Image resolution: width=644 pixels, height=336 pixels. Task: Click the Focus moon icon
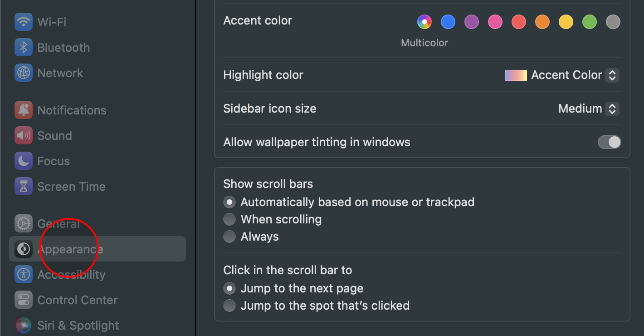coord(23,161)
